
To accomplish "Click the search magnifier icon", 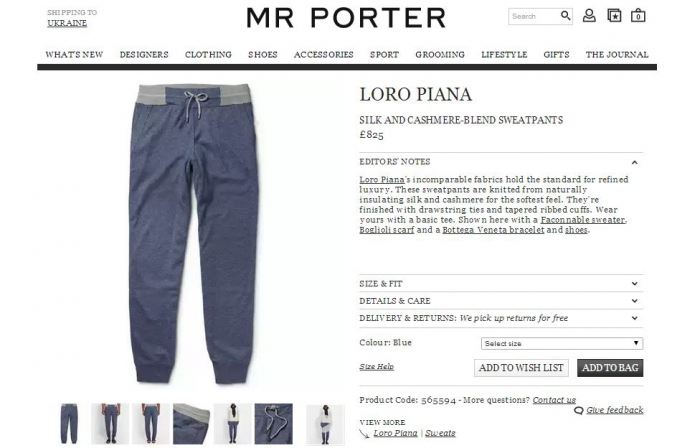I will point(565,16).
